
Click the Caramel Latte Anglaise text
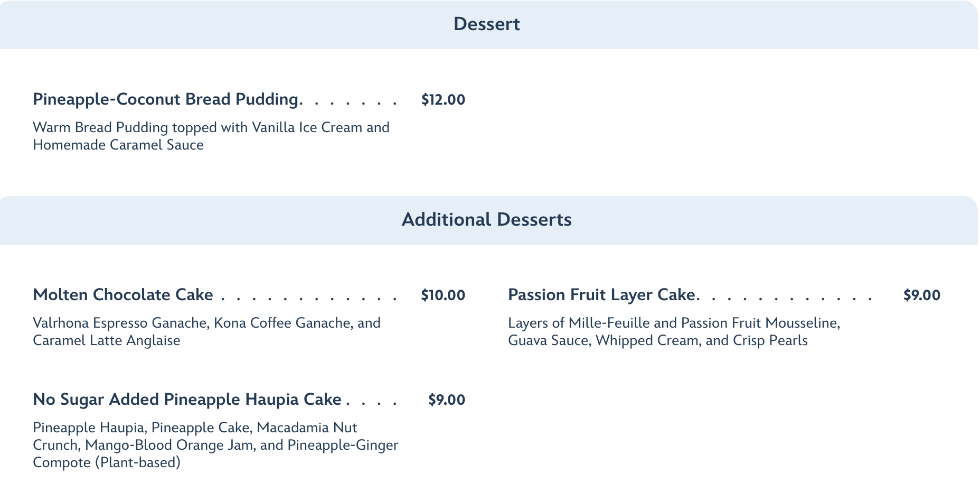coord(106,341)
